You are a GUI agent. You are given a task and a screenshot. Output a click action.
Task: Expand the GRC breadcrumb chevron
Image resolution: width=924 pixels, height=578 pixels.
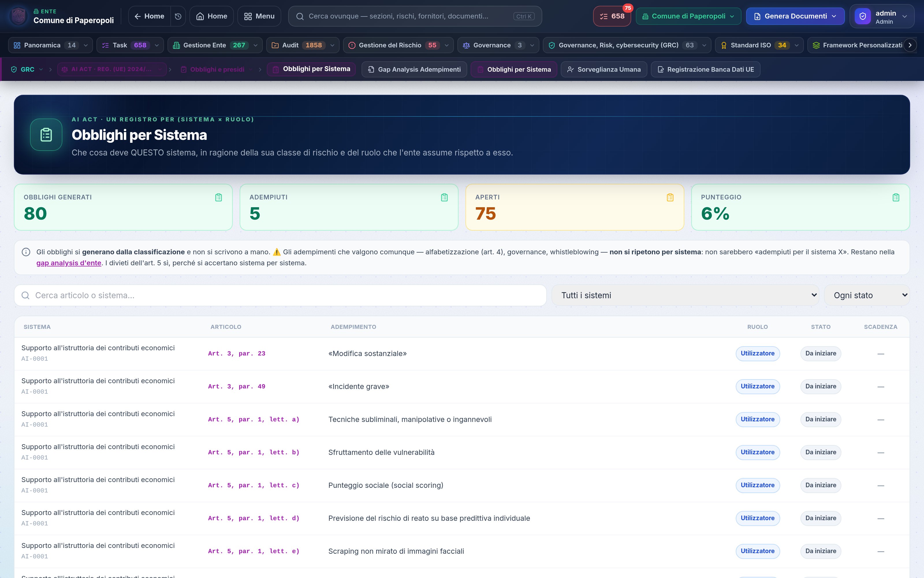click(41, 69)
